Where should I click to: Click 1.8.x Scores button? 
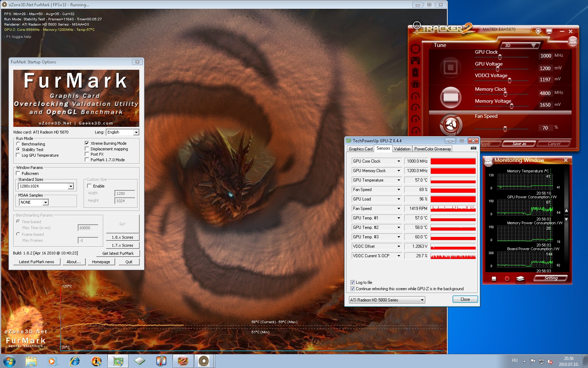(122, 237)
